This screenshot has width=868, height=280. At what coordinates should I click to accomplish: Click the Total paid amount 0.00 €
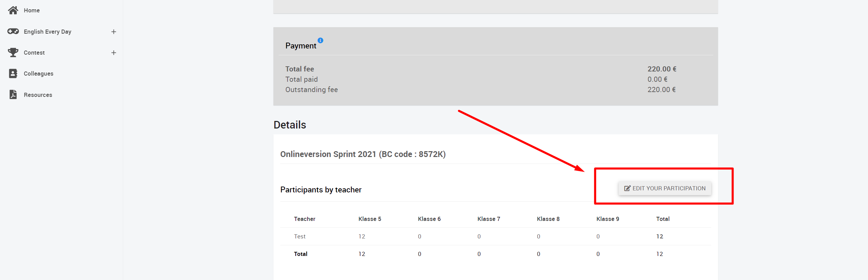(658, 79)
